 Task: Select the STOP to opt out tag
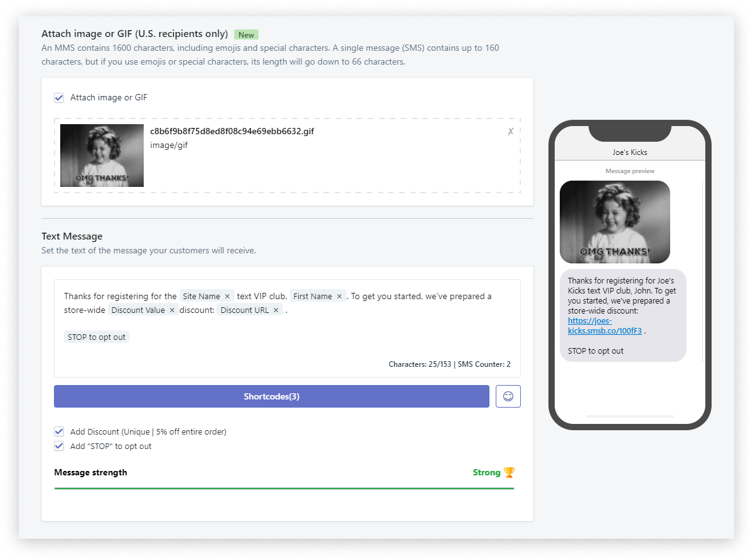[x=97, y=337]
